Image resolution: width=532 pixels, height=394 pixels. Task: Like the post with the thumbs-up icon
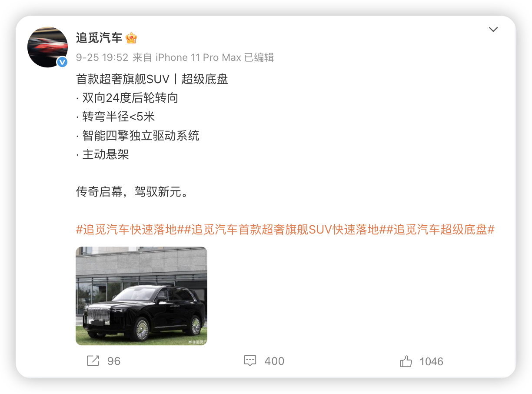(406, 361)
